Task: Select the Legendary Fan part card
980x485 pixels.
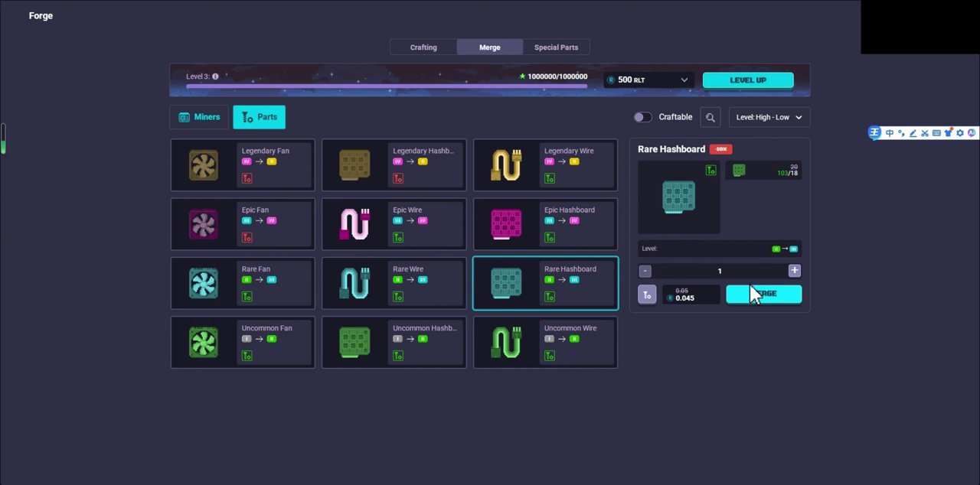Action: click(243, 164)
